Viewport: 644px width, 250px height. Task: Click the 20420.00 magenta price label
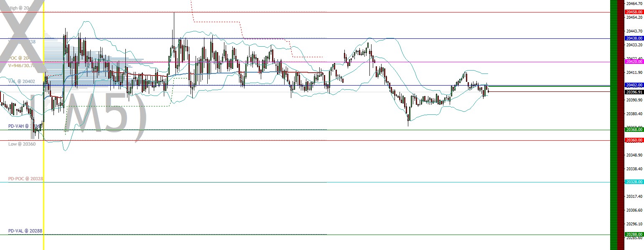click(634, 61)
